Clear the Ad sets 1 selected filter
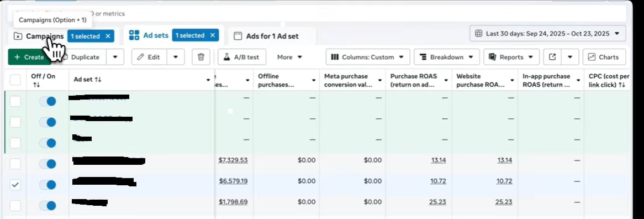Viewport: 644px width, 219px height. pyautogui.click(x=212, y=35)
